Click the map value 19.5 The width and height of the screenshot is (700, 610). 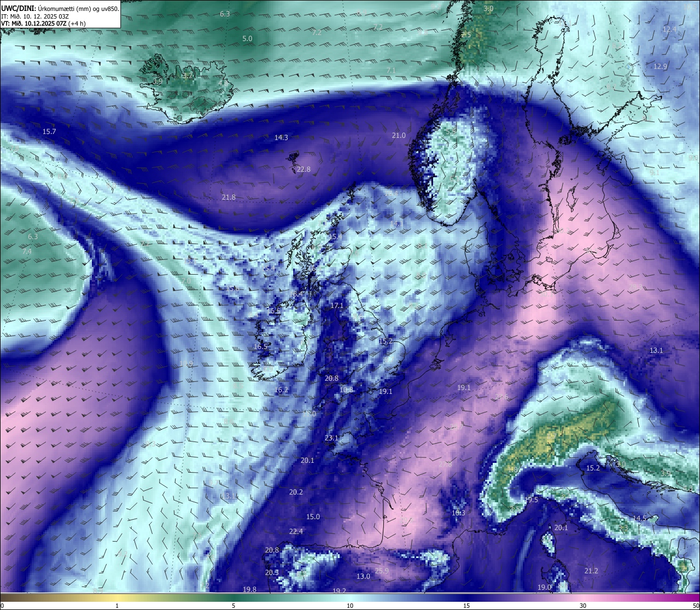coord(532,500)
